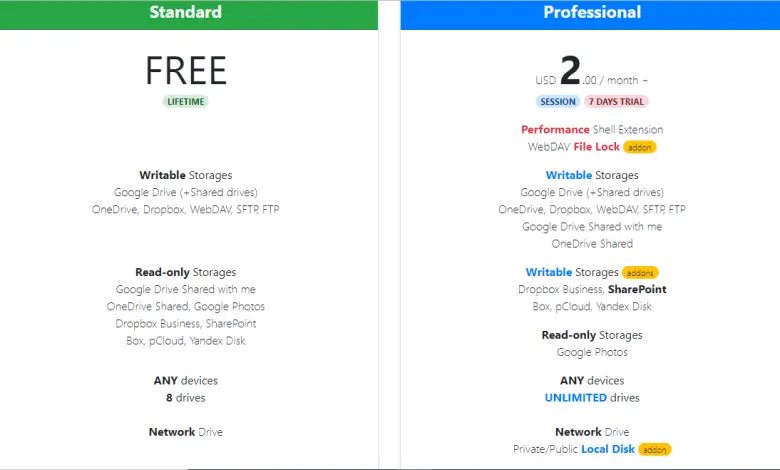Click the blue Local Disk link

pyautogui.click(x=608, y=450)
